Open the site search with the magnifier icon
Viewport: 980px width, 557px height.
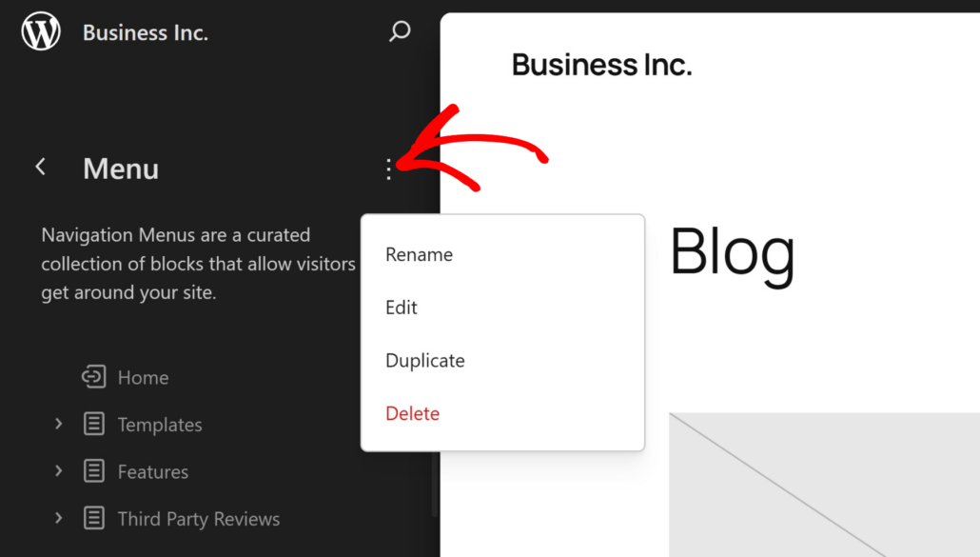click(x=400, y=31)
